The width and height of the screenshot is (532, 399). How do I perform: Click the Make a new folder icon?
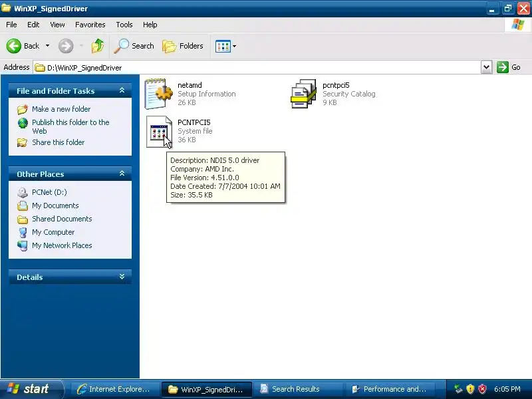pyautogui.click(x=23, y=109)
